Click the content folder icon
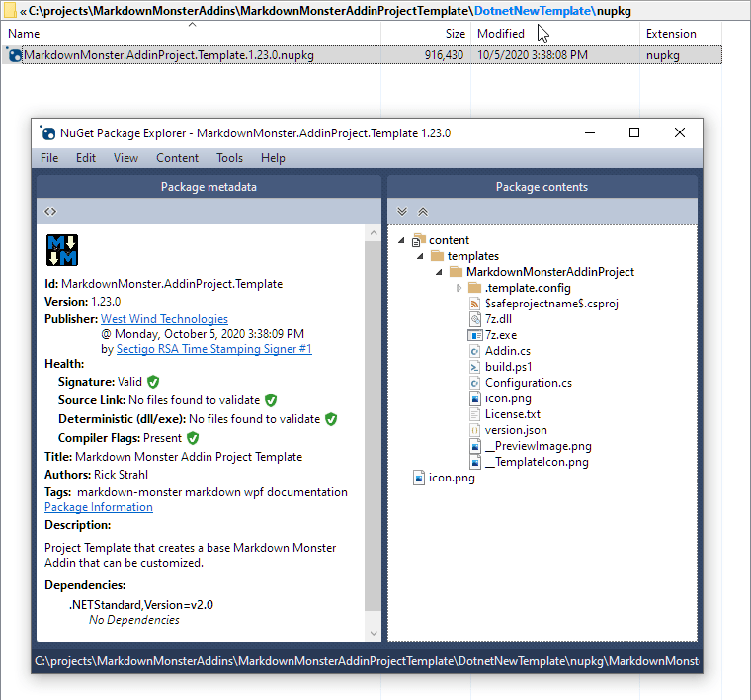 point(419,240)
